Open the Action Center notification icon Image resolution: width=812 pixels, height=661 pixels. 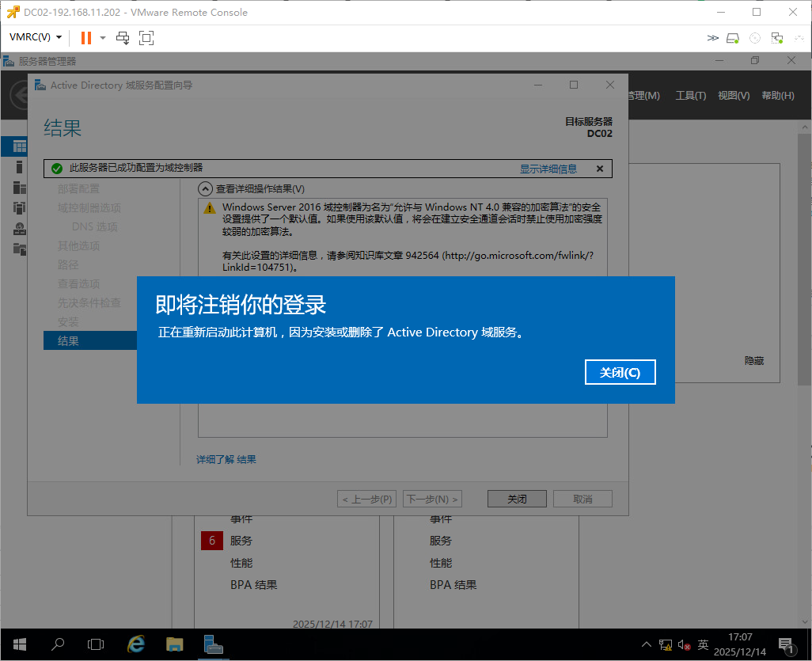787,645
